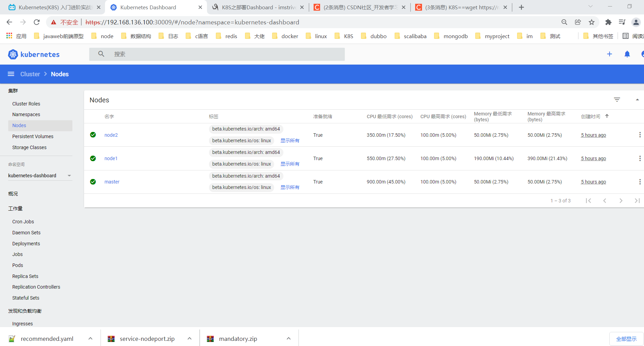Open the browser profile avatar
Image resolution: width=644 pixels, height=346 pixels.
point(636,22)
